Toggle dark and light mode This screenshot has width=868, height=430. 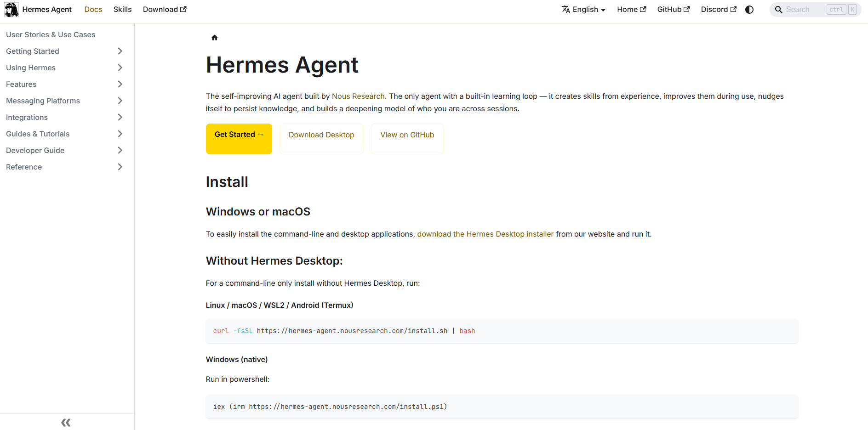pos(749,9)
